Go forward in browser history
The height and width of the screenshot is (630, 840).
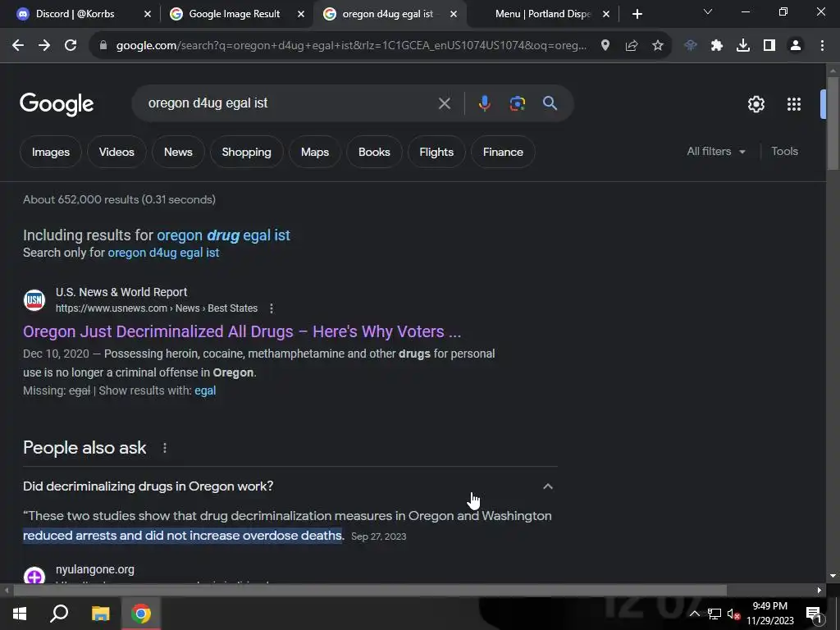[x=44, y=46]
